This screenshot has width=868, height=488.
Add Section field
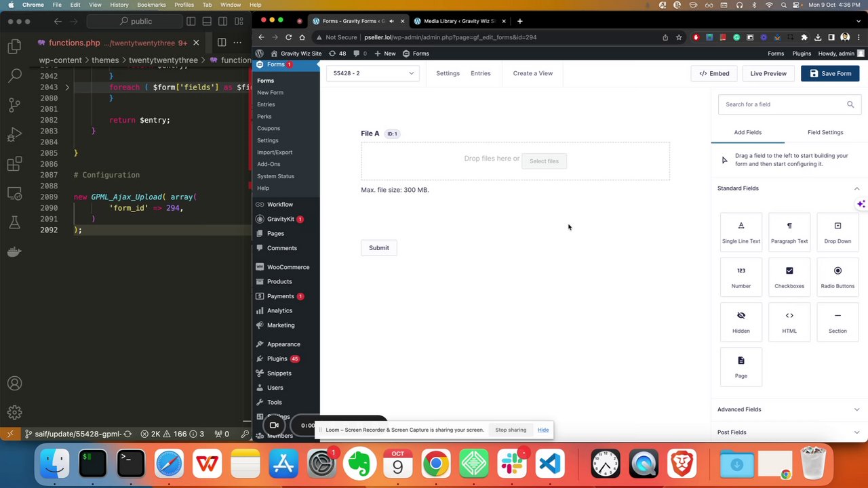click(837, 321)
